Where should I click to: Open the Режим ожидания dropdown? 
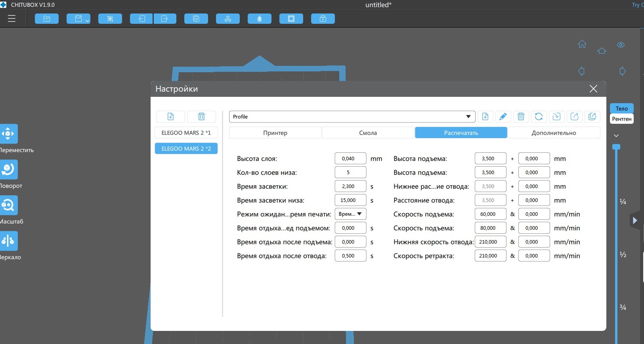[350, 214]
